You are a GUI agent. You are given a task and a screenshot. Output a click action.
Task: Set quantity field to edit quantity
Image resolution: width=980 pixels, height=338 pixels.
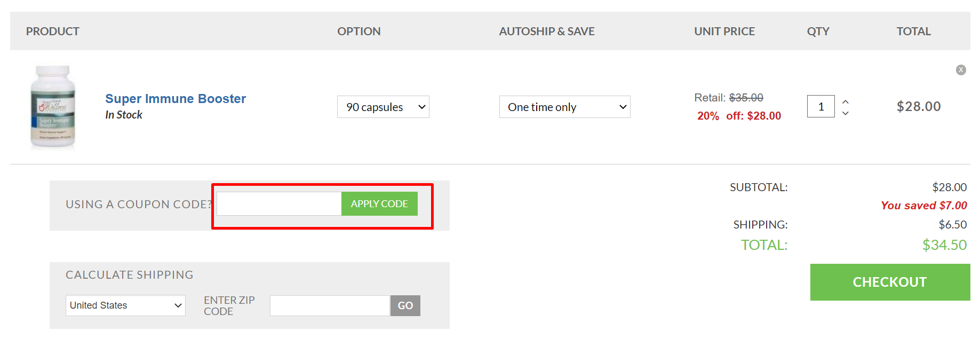coord(820,106)
